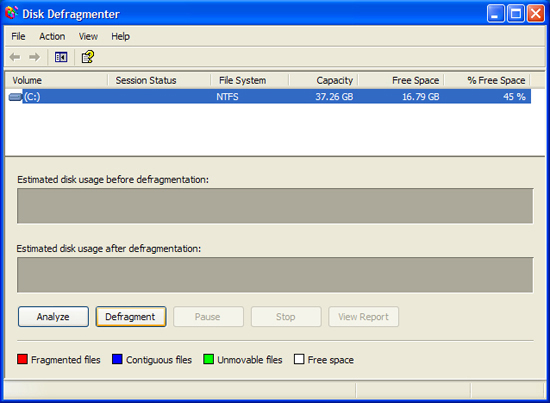Image resolution: width=550 pixels, height=403 pixels.
Task: Click the NTFS file system cell
Action: pos(227,97)
